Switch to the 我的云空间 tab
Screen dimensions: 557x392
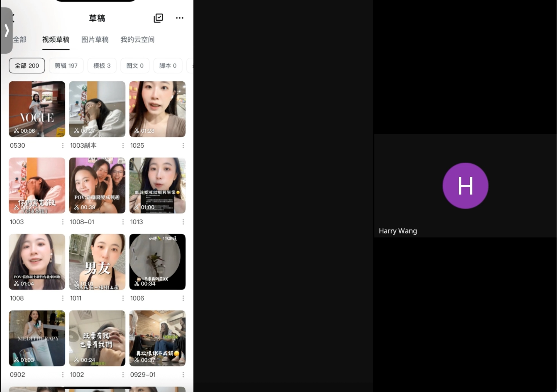point(137,40)
